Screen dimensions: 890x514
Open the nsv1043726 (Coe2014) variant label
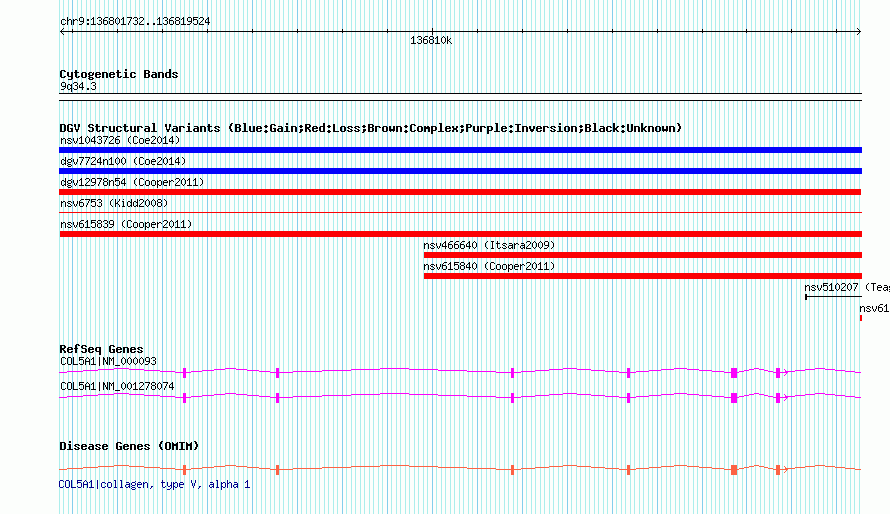pyautogui.click(x=120, y=140)
